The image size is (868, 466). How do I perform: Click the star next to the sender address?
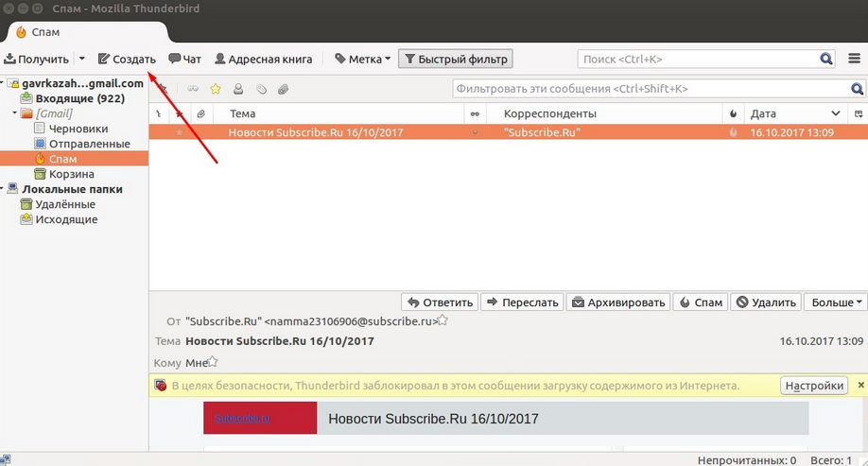443,319
